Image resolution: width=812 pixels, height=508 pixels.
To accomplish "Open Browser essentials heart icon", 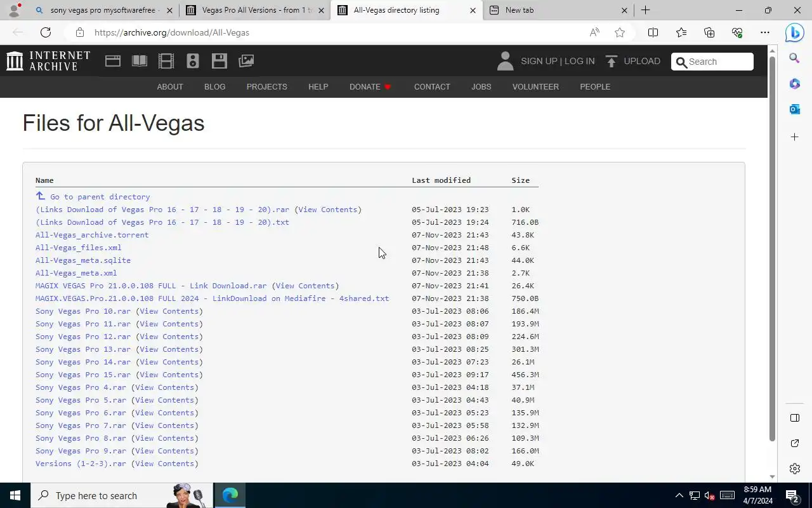I will (x=737, y=32).
